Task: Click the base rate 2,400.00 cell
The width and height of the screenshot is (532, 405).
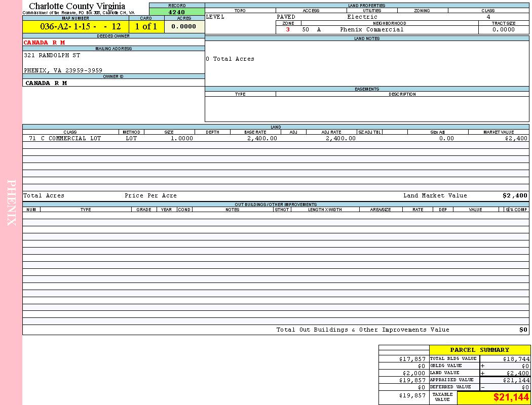Action: tap(262, 138)
